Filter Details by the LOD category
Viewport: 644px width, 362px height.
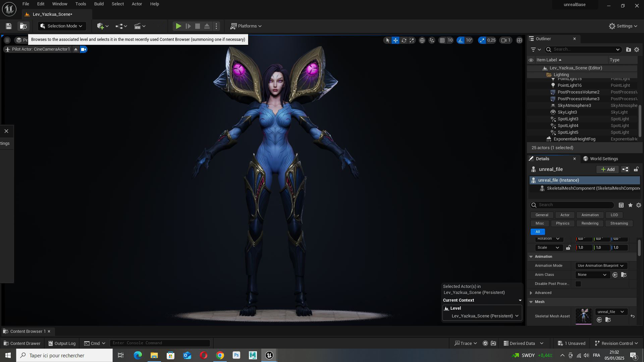[614, 215]
